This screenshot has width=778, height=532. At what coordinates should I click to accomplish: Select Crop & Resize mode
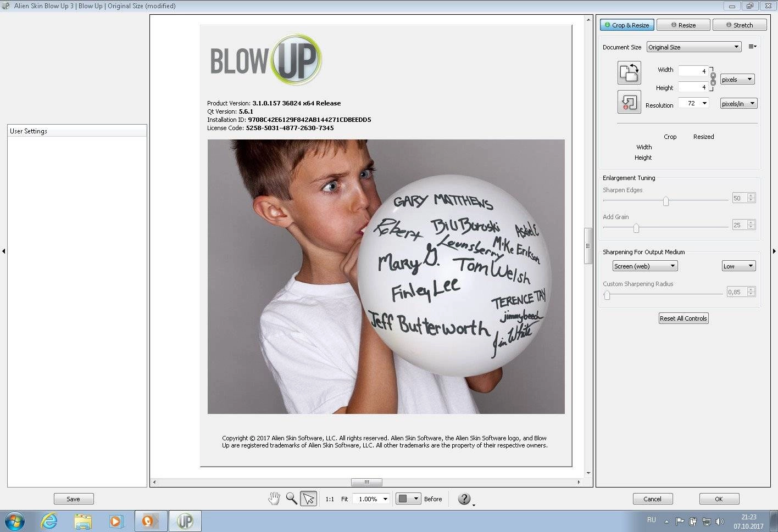[x=626, y=25]
